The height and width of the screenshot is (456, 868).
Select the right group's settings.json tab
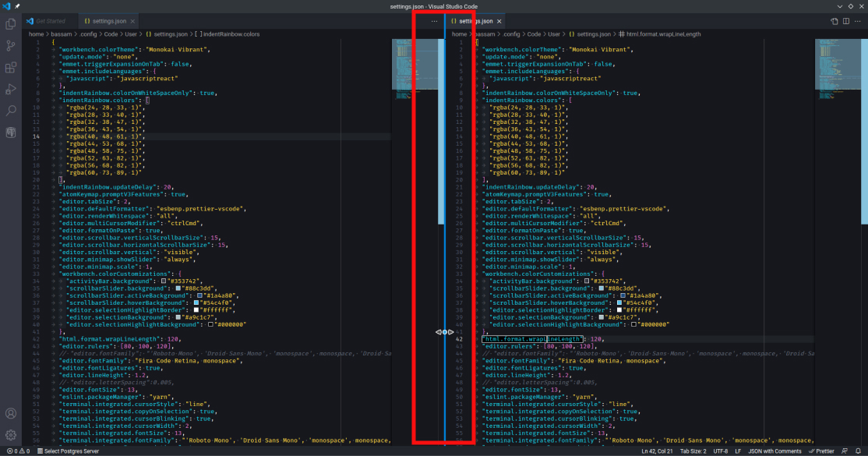tap(475, 21)
